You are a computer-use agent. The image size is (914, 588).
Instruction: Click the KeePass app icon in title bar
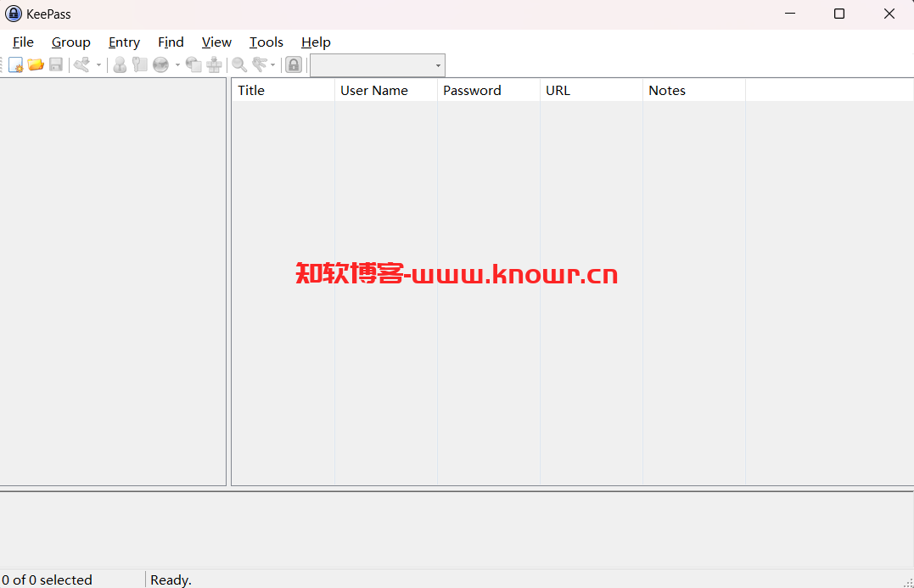(13, 14)
